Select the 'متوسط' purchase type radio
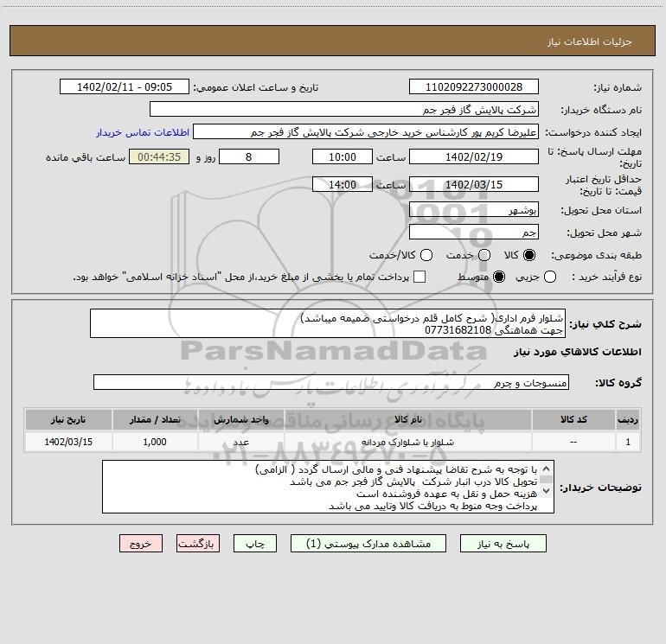666x644 pixels. [x=499, y=277]
